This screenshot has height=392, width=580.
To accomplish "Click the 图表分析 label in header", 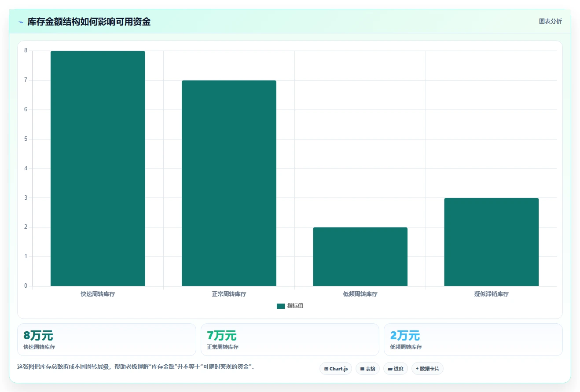I will pyautogui.click(x=550, y=21).
